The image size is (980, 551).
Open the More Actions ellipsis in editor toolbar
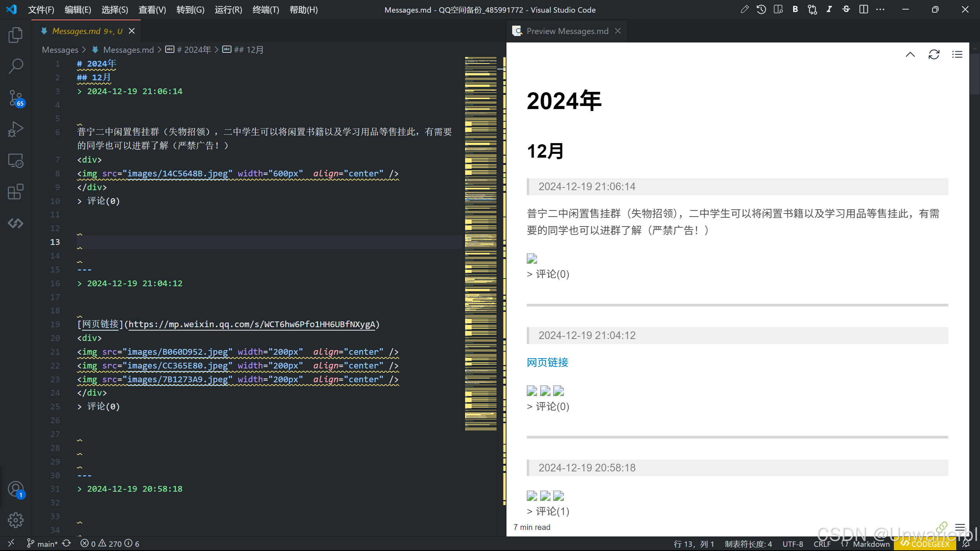click(x=880, y=10)
